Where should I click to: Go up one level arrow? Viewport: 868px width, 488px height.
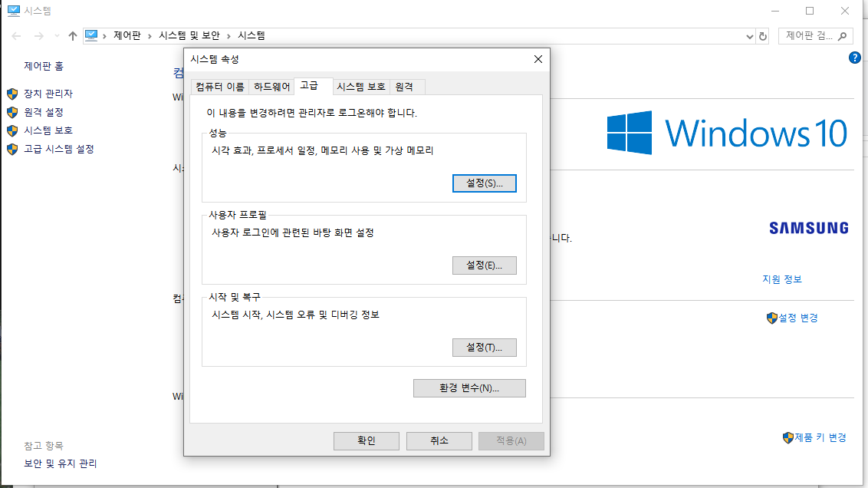click(x=73, y=36)
